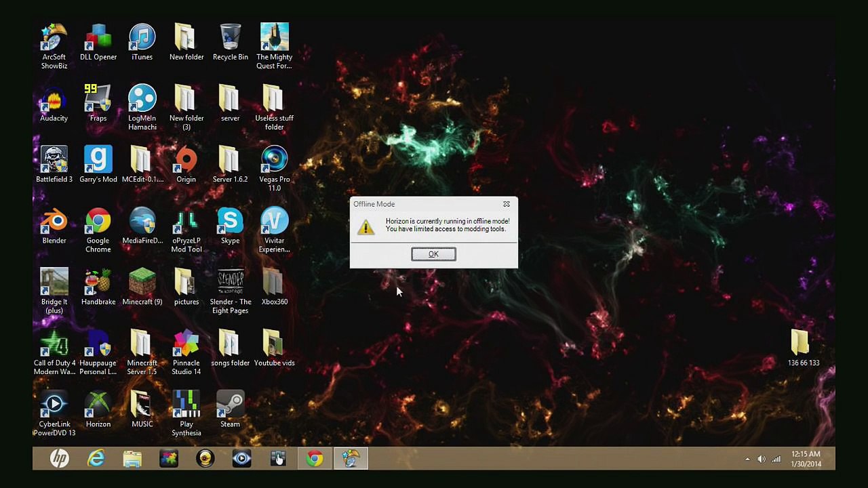Select the Recycle Bin icon
868x488 pixels.
[231, 42]
